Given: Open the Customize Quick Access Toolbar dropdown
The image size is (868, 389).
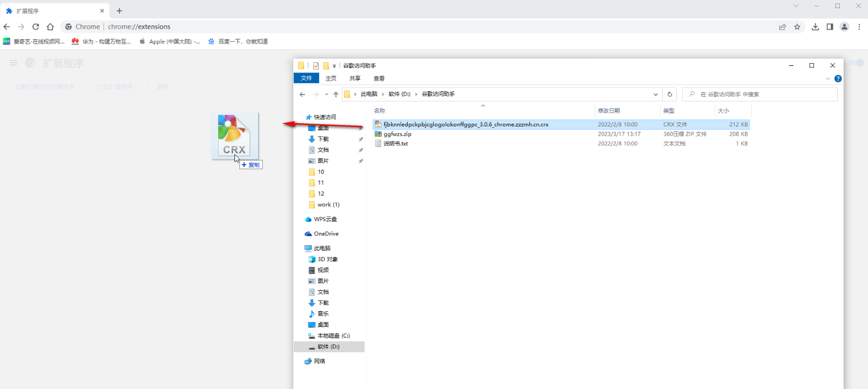Looking at the screenshot, I should click(334, 66).
